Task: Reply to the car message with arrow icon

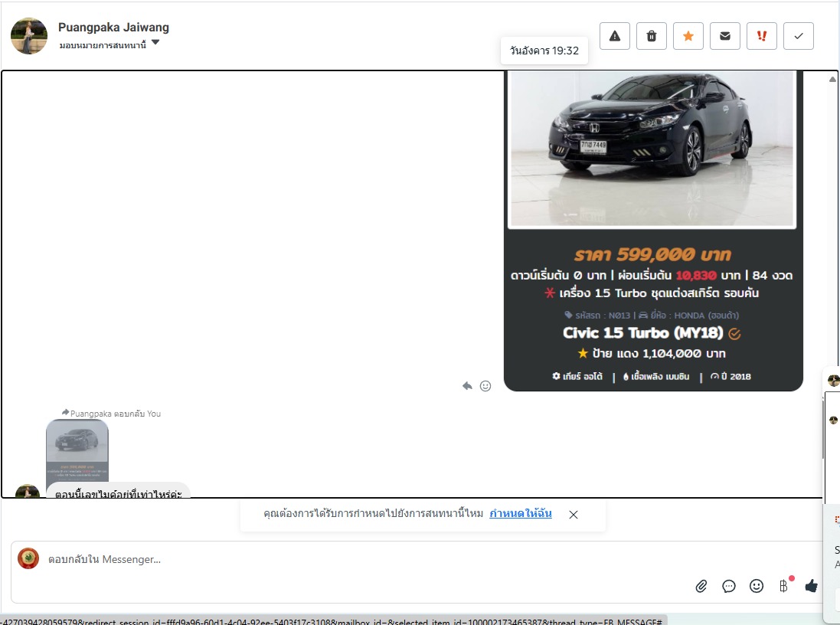Action: [x=467, y=386]
